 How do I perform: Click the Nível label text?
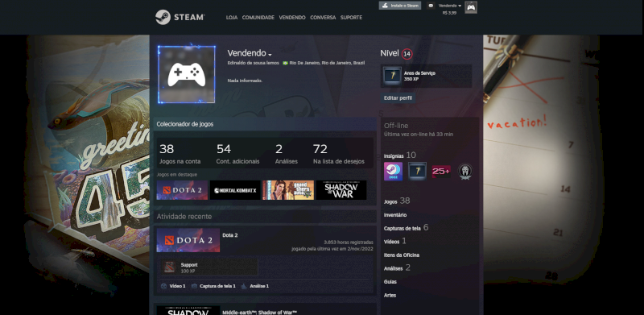(x=390, y=53)
